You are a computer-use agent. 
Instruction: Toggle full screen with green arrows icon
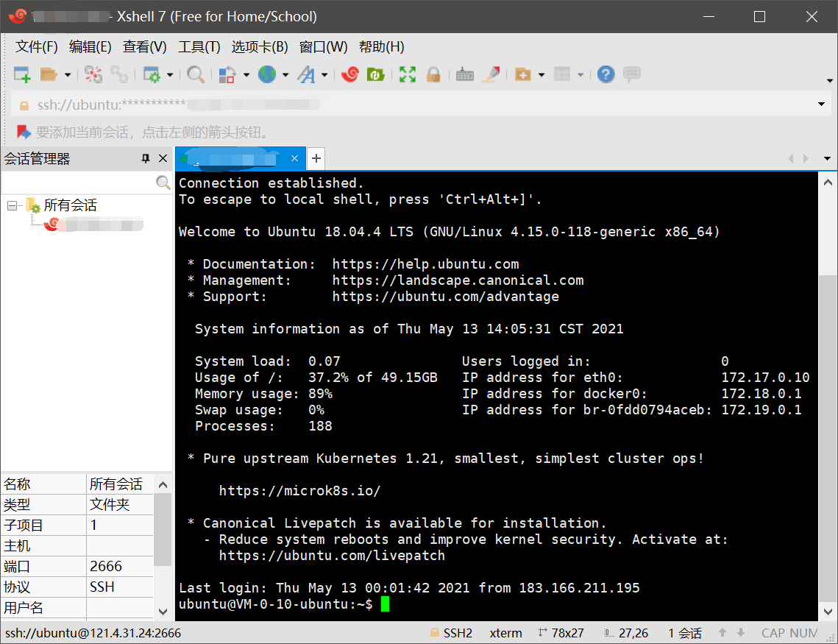tap(408, 74)
